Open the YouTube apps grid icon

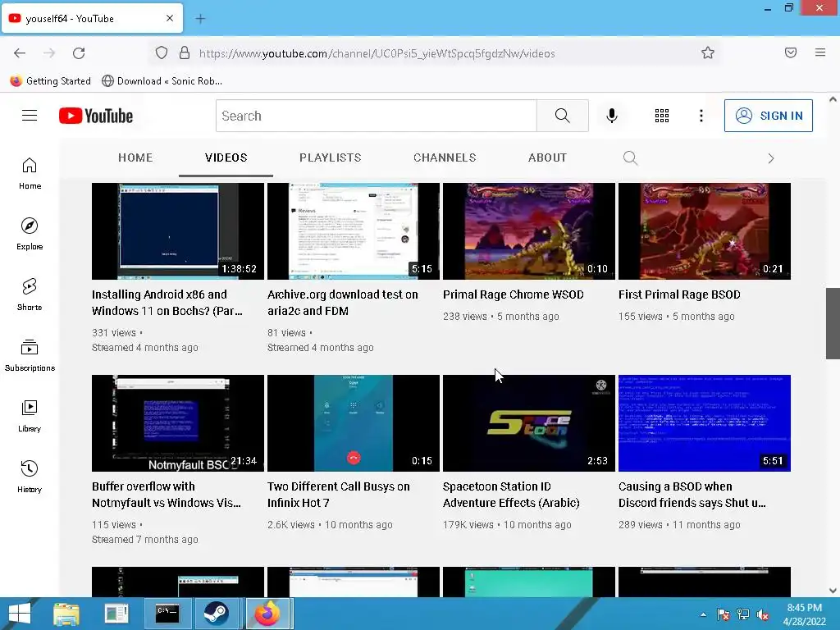662,116
